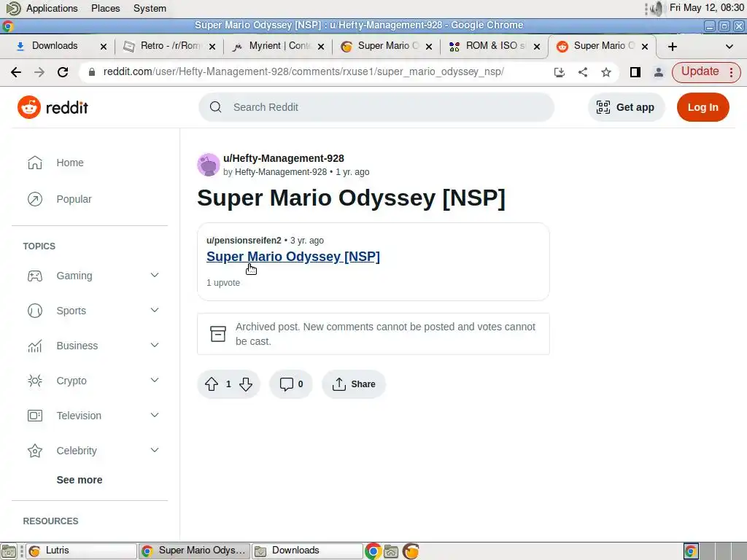This screenshot has width=747, height=560.
Task: Click the volume icon in top panel
Action: pos(657,8)
